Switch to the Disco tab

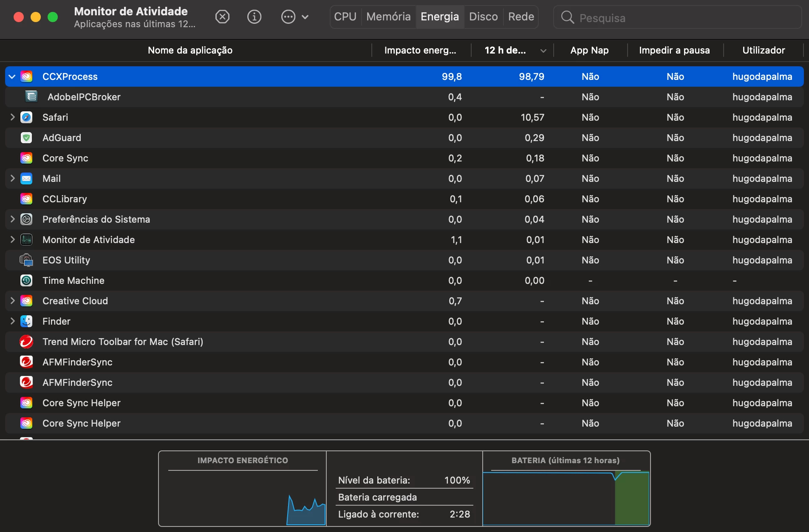pos(484,17)
